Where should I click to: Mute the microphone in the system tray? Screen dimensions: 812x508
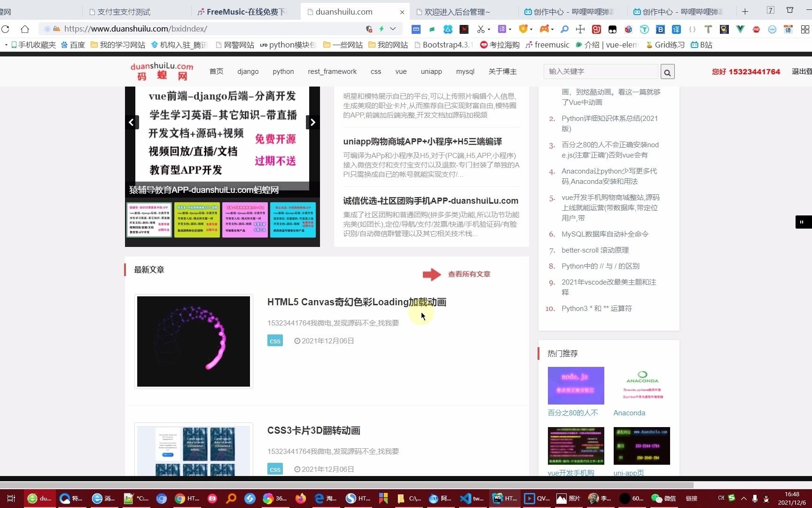(x=755, y=498)
